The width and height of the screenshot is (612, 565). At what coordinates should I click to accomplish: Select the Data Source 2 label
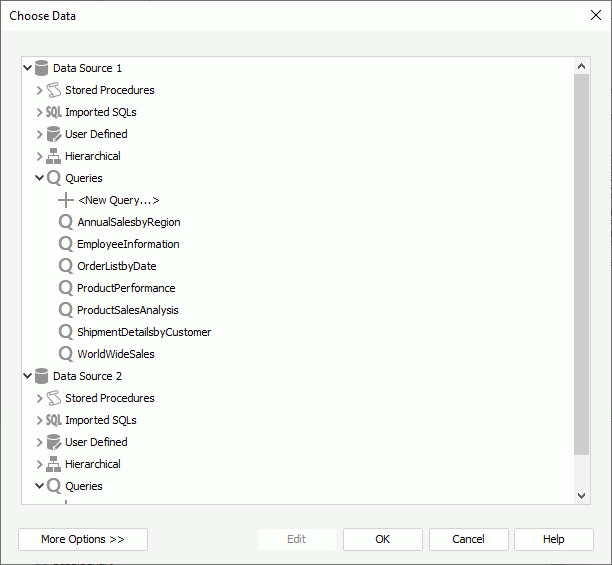87,376
